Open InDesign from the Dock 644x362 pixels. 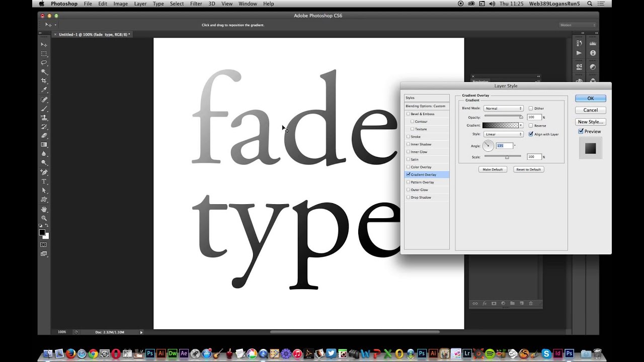pyautogui.click(x=557, y=354)
